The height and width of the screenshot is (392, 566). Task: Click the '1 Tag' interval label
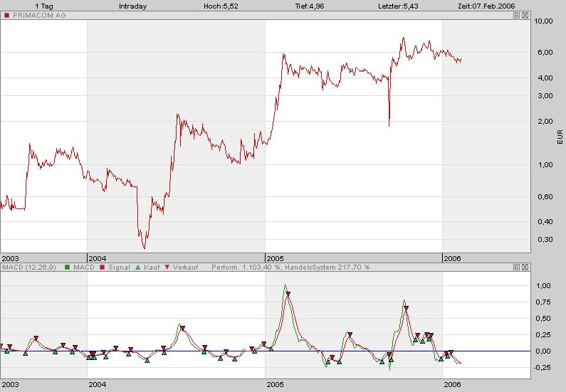tap(44, 6)
